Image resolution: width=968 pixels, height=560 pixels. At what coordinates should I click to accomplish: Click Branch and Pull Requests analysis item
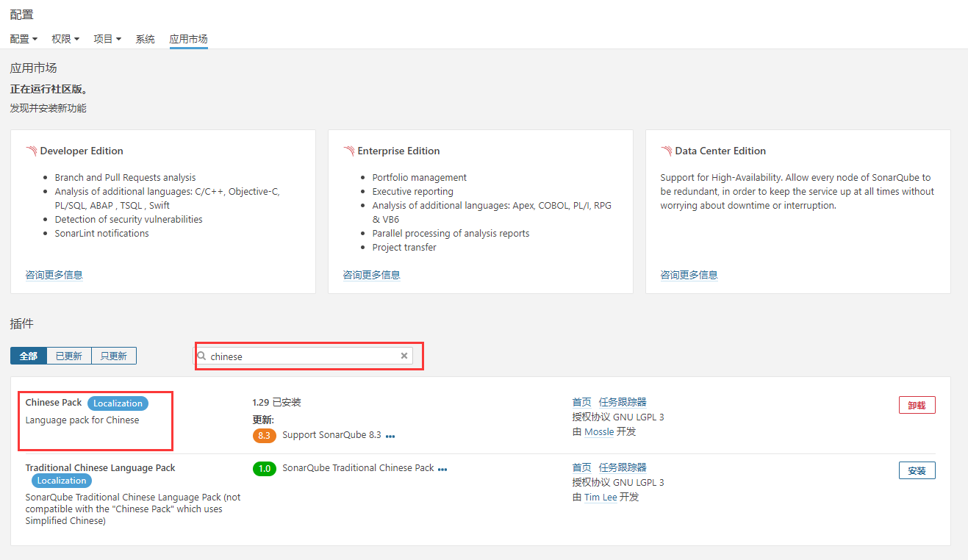[x=125, y=177]
